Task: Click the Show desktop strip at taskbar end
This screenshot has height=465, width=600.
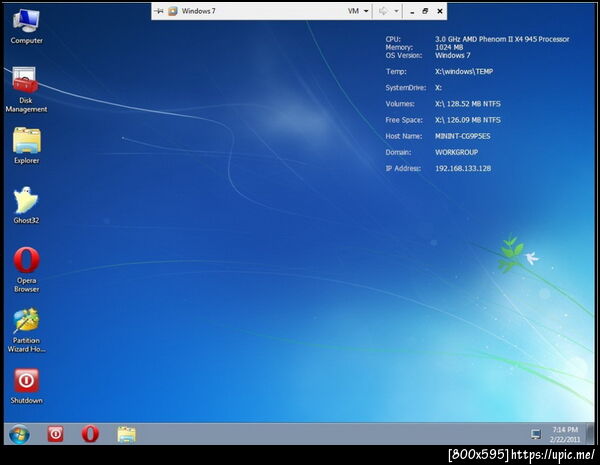Action: click(x=590, y=434)
